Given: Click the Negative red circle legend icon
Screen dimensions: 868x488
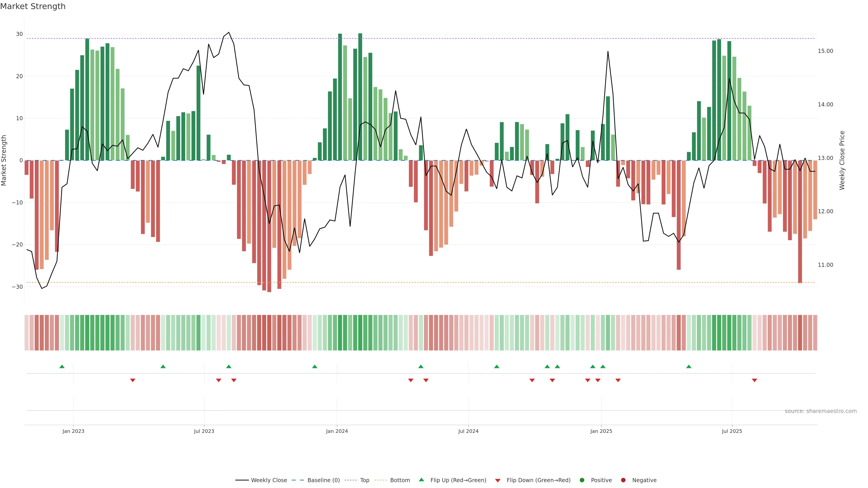Looking at the screenshot, I should pyautogui.click(x=623, y=480).
